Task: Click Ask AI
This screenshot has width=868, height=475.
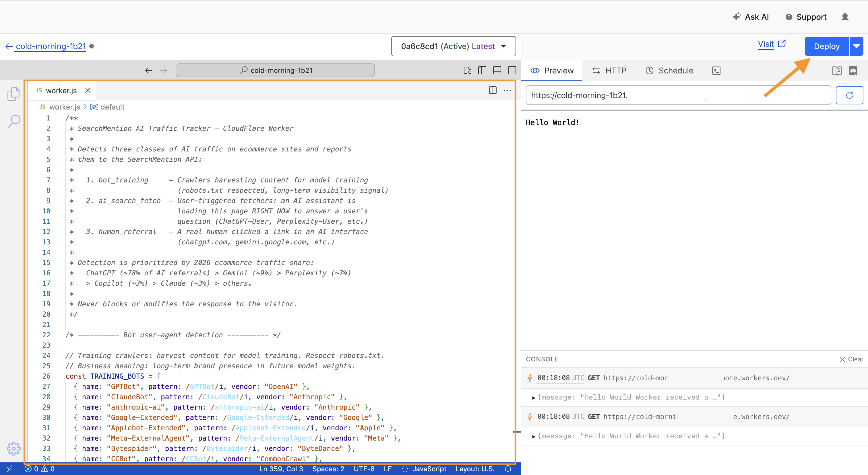Action: point(751,17)
